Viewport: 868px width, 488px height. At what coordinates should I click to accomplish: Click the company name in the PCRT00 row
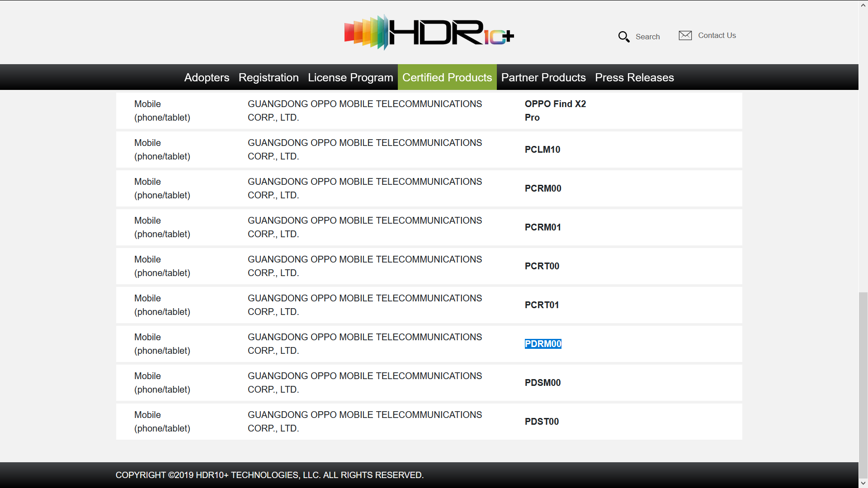click(365, 266)
